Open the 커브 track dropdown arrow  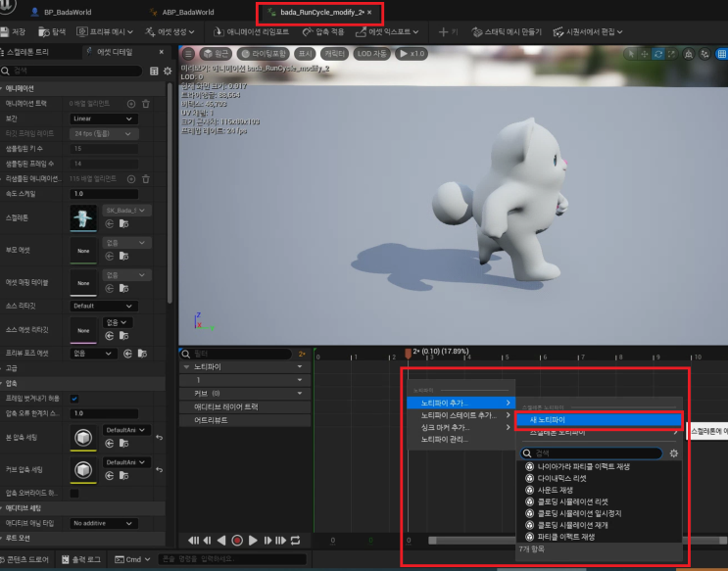pos(300,394)
